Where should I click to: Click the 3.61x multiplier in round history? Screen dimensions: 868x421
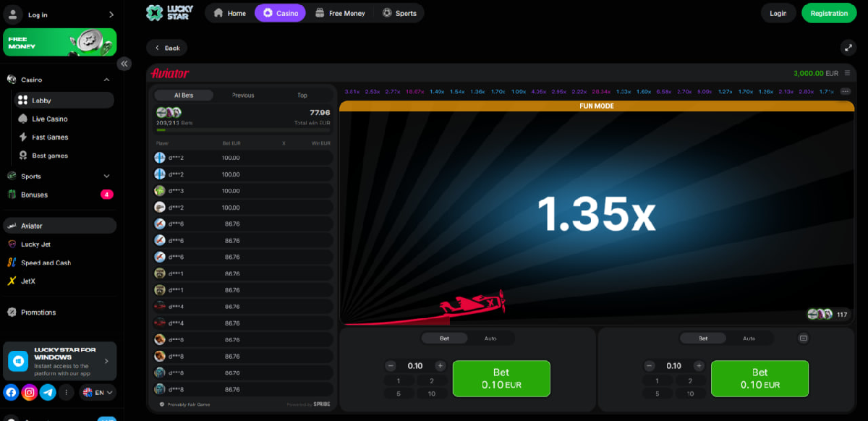click(x=352, y=92)
